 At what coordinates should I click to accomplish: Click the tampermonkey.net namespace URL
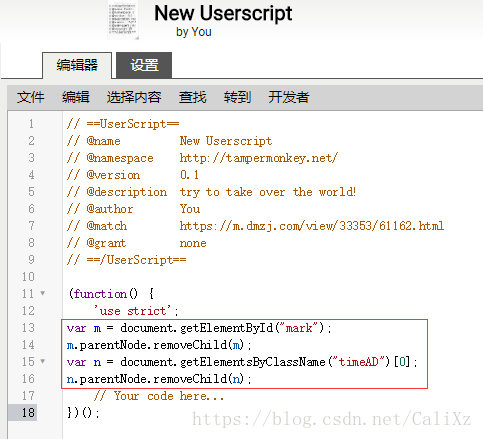(259, 158)
